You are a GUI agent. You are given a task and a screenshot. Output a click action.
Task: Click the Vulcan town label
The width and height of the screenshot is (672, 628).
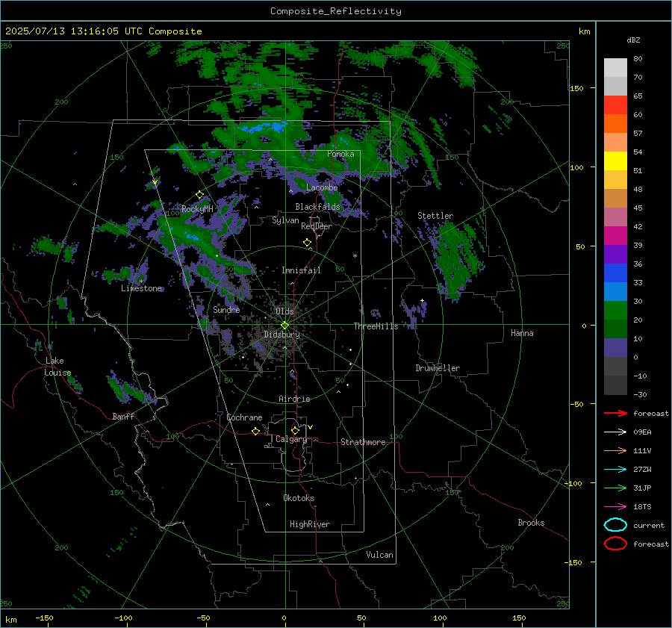coord(380,555)
